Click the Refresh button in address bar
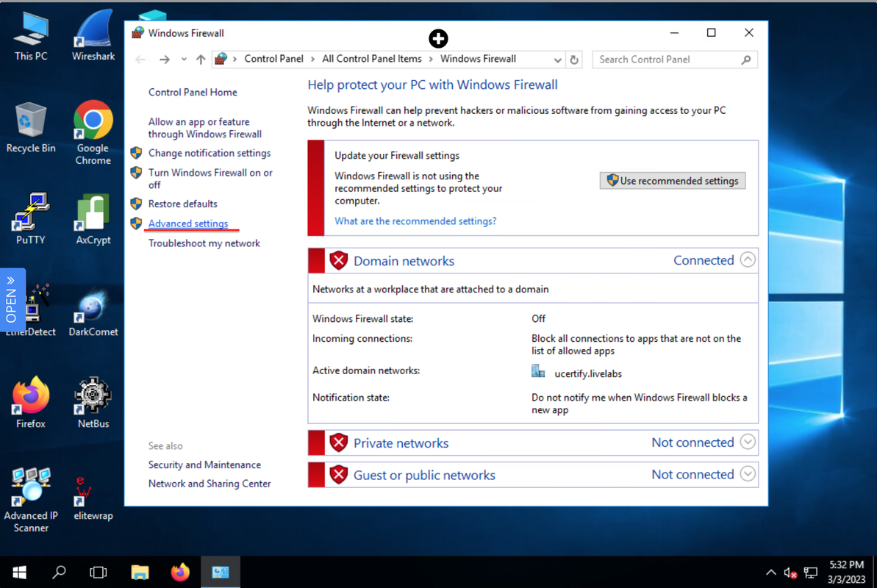Viewport: 877px width, 588px height. click(574, 60)
